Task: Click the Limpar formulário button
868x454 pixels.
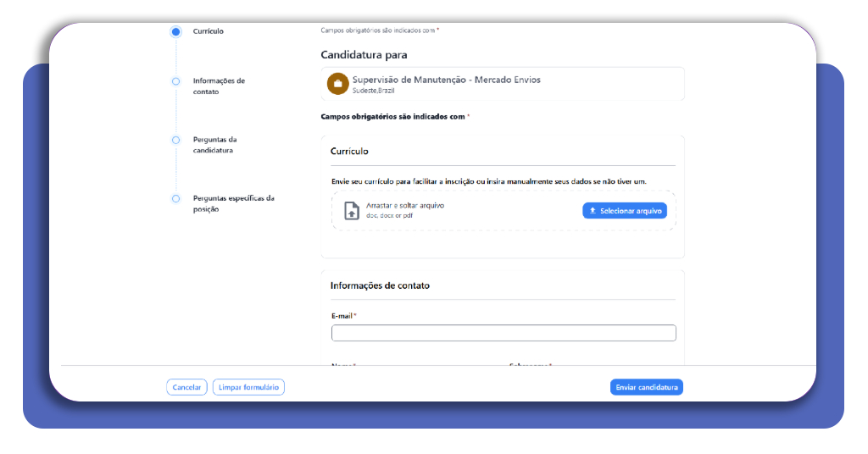Action: tap(248, 387)
